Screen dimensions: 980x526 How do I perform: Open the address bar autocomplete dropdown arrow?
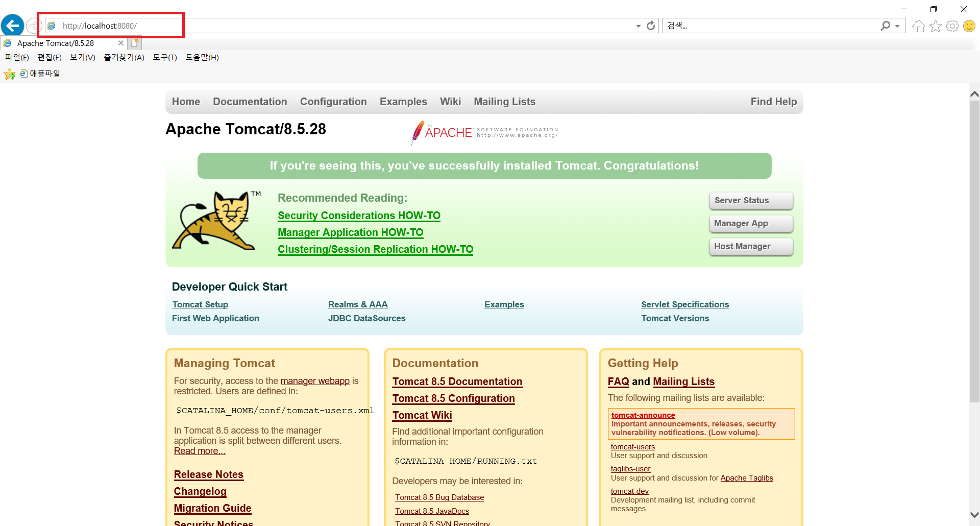pyautogui.click(x=639, y=26)
